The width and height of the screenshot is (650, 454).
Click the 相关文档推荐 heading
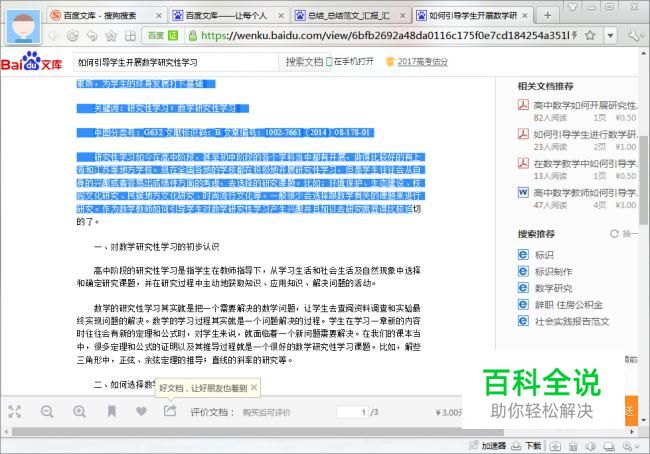(x=546, y=86)
